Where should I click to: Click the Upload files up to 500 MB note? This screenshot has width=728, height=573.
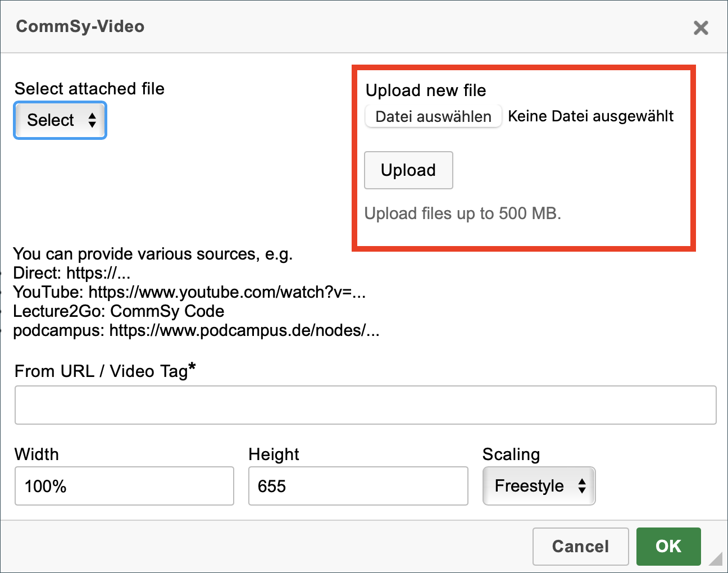click(462, 213)
